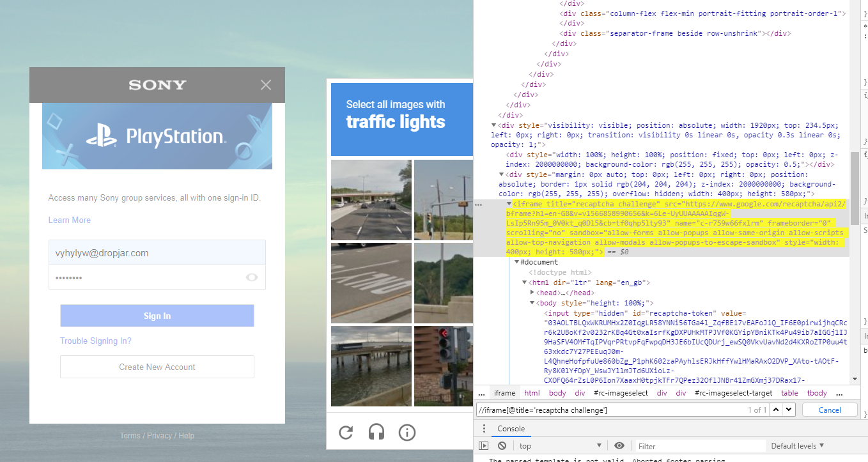The width and height of the screenshot is (868, 462).
Task: Select the tbody breadcrumb
Action: point(817,393)
